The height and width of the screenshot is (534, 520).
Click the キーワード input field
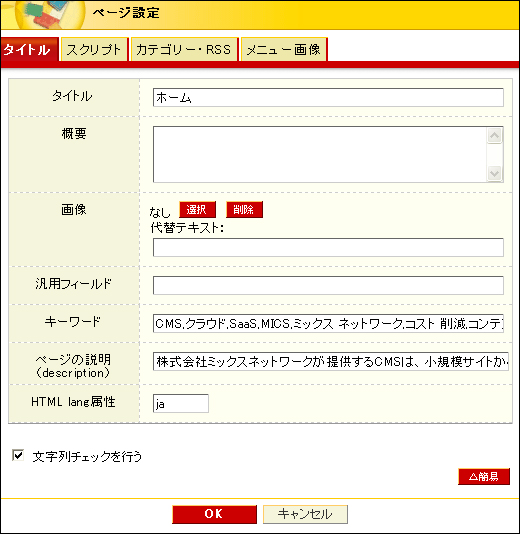pyautogui.click(x=328, y=323)
